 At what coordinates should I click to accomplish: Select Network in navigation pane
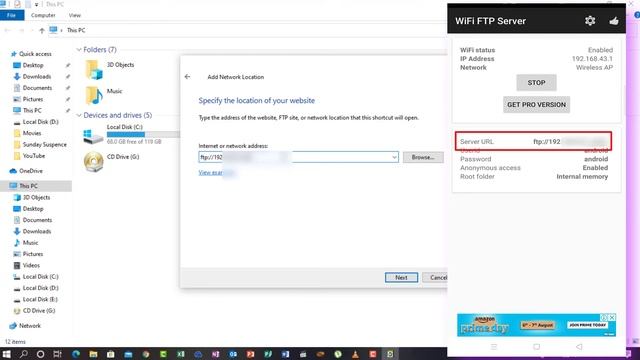pos(25,326)
